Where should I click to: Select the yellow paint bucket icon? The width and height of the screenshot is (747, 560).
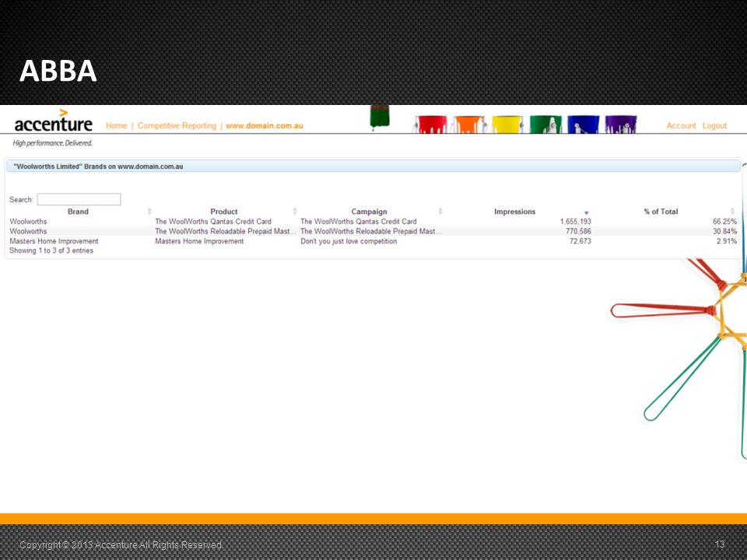click(x=507, y=124)
